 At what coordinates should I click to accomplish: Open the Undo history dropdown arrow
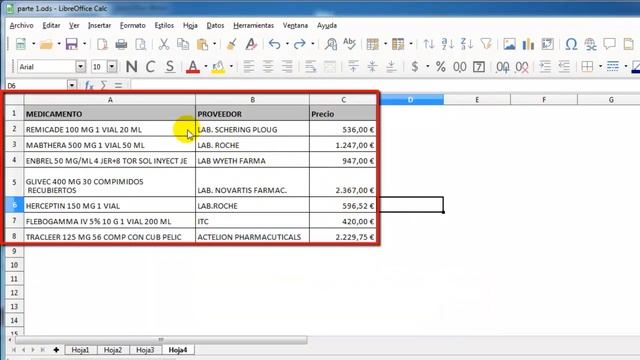[287, 44]
